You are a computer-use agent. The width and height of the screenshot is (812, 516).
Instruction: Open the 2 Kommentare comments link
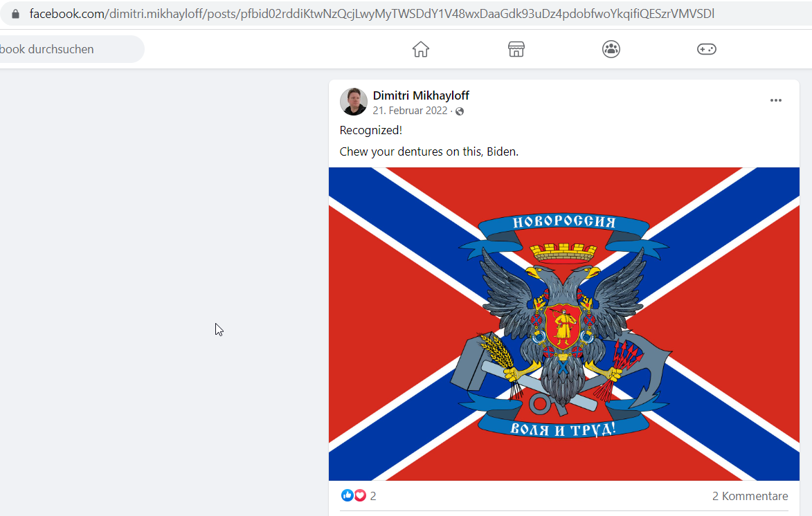point(750,496)
